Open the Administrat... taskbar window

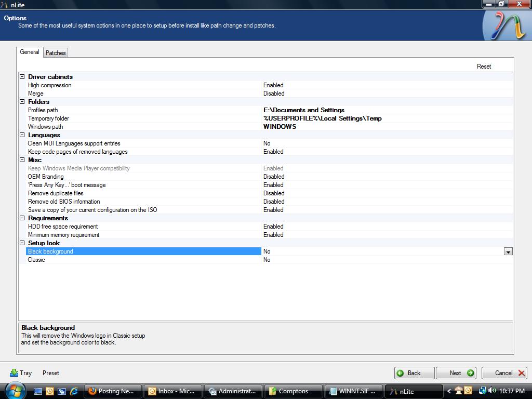click(x=233, y=391)
